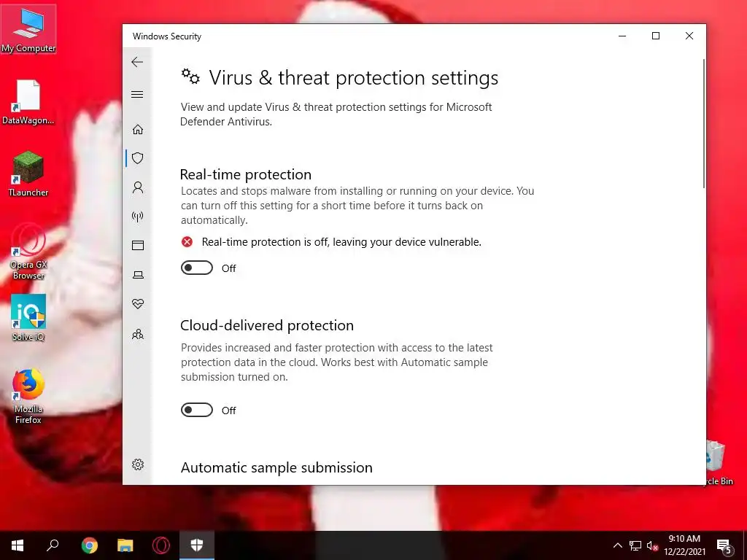747x560 pixels.
Task: Click the red error icon beside real-time warning
Action: click(x=187, y=242)
